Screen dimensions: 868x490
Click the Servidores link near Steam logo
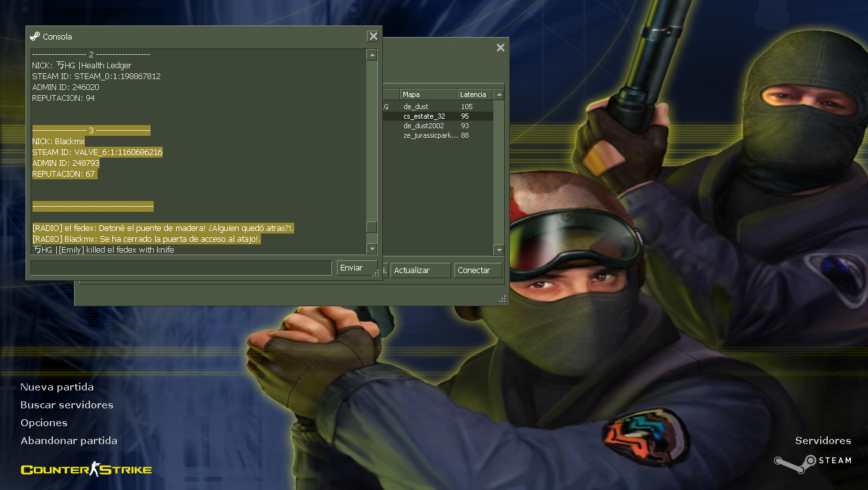tap(823, 441)
